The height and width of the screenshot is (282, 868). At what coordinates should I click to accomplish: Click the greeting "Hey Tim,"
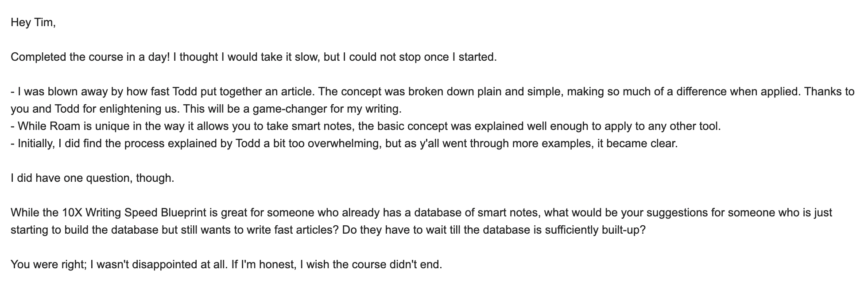[33, 23]
